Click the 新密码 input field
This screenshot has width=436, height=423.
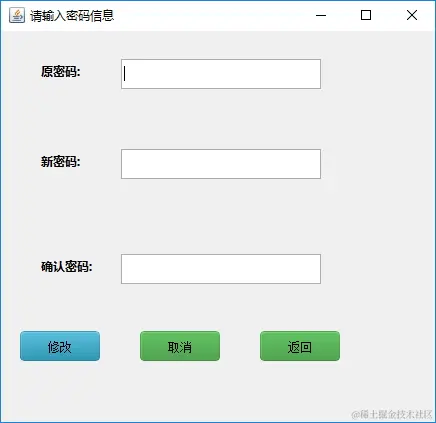[221, 164]
